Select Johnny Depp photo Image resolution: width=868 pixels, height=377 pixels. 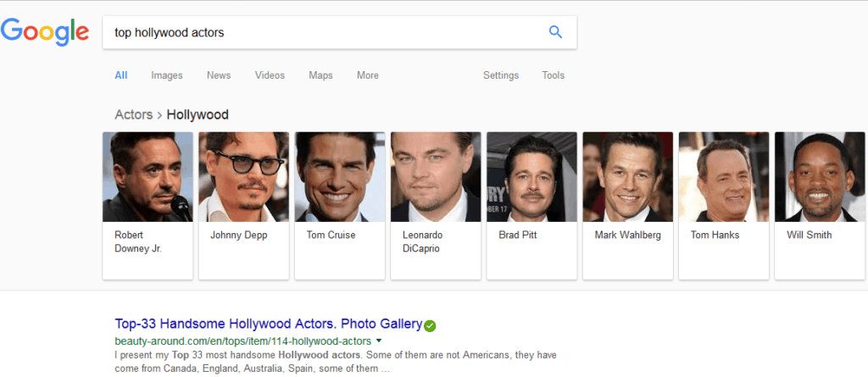[x=243, y=176]
